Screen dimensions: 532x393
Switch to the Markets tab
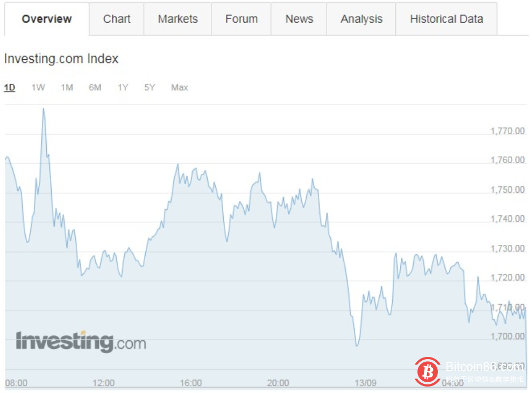178,19
